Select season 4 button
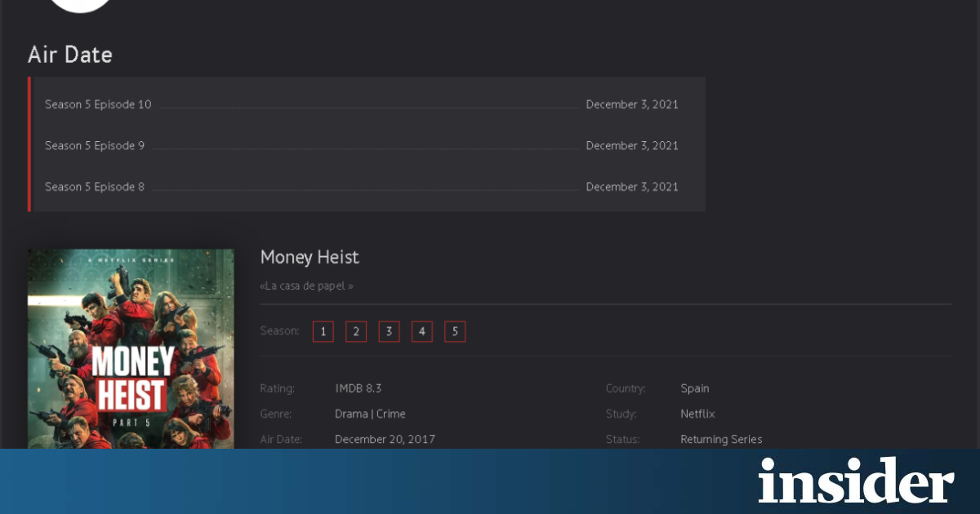Image resolution: width=980 pixels, height=514 pixels. click(x=422, y=331)
